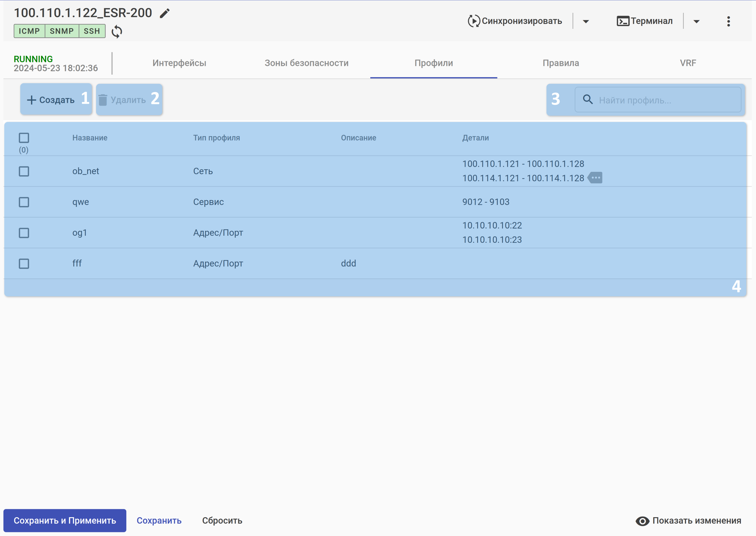Open the Зоны безопасности tab
The height and width of the screenshot is (536, 756).
tap(306, 63)
